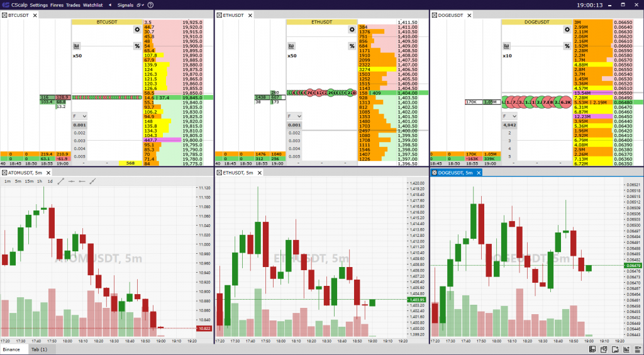Open the Finres menu
The width and height of the screenshot is (644, 355).
(x=57, y=5)
